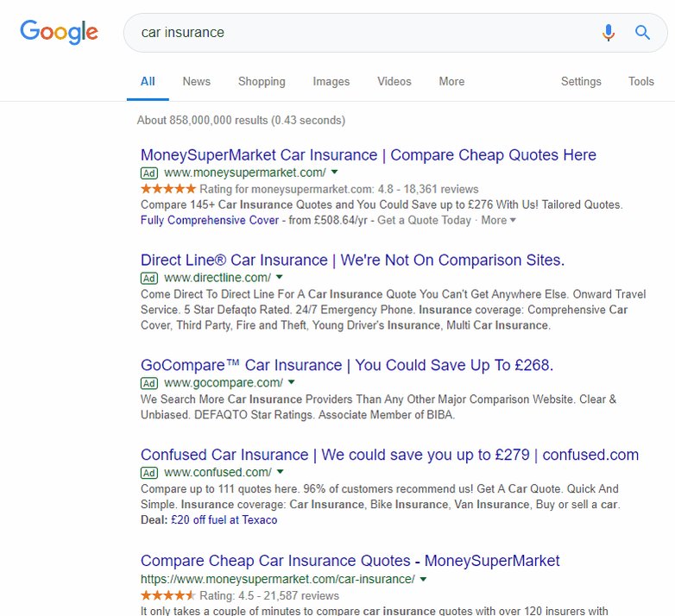Viewport: 675px width, 616px height.
Task: Open Confused Car Insurance ad headline
Action: pos(389,455)
